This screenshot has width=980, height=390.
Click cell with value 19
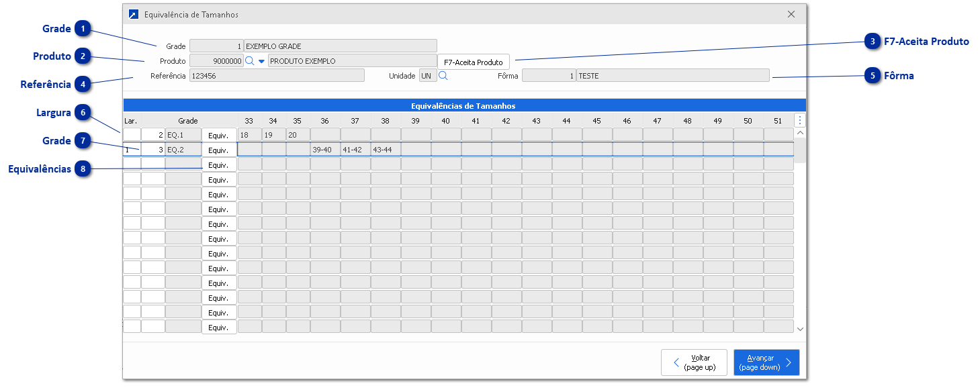[x=273, y=136]
